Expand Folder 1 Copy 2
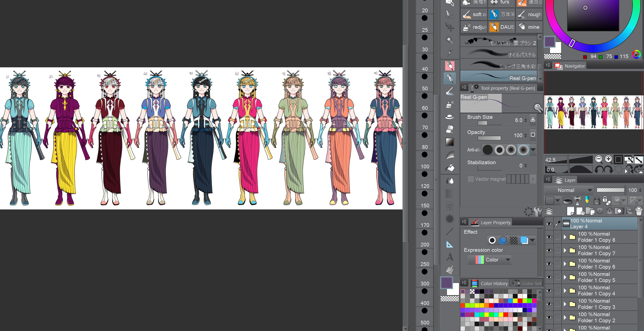Viewport: 644px width, 331px height. [565, 317]
